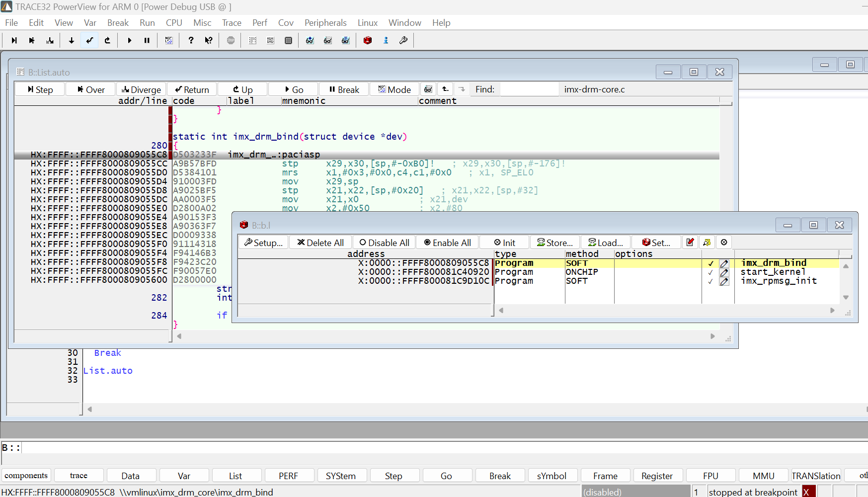
Task: Open the Set dialog in breakpoint window
Action: (x=657, y=242)
